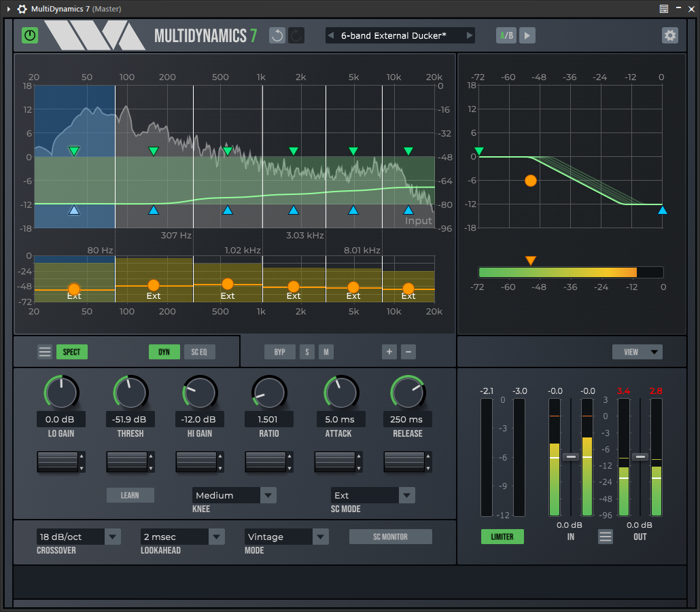Image resolution: width=700 pixels, height=612 pixels.
Task: Add a band with the plus button
Action: point(389,352)
